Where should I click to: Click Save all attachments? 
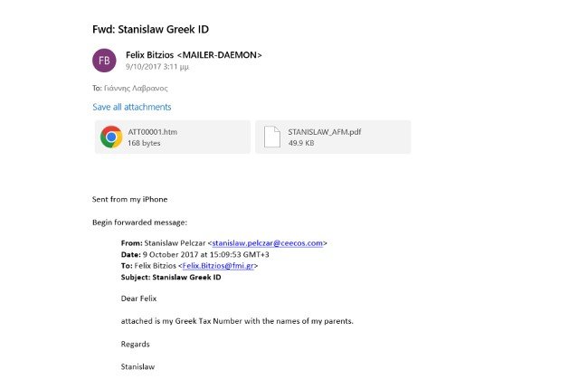131,107
